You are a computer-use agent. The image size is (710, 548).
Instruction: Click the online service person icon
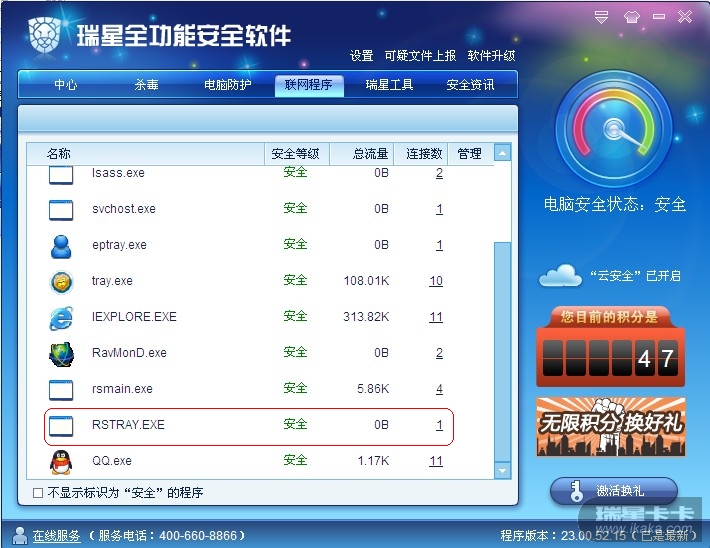tap(20, 535)
